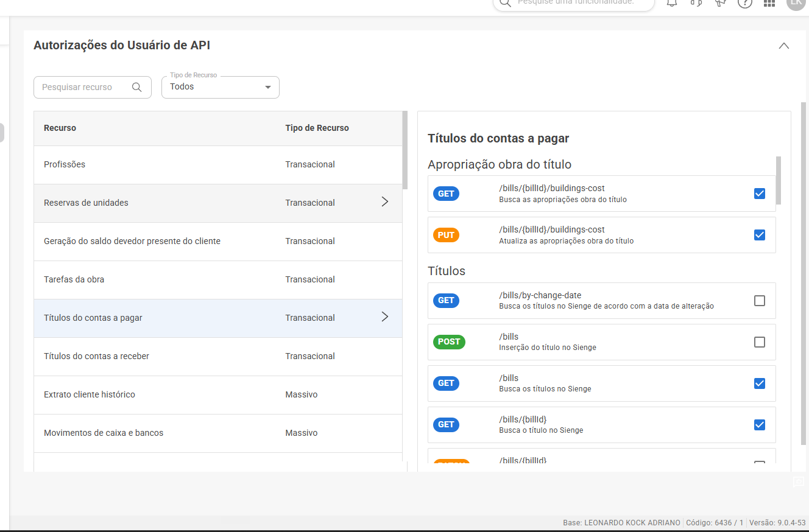The height and width of the screenshot is (532, 809).
Task: Select the Profissões resource row
Action: [217, 164]
